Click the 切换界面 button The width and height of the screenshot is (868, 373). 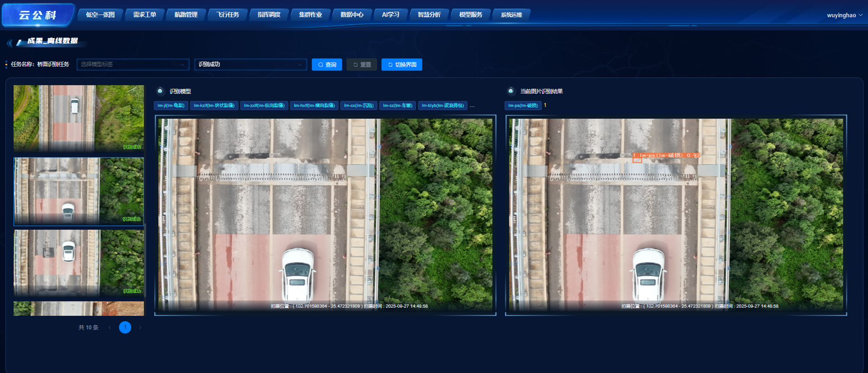402,65
